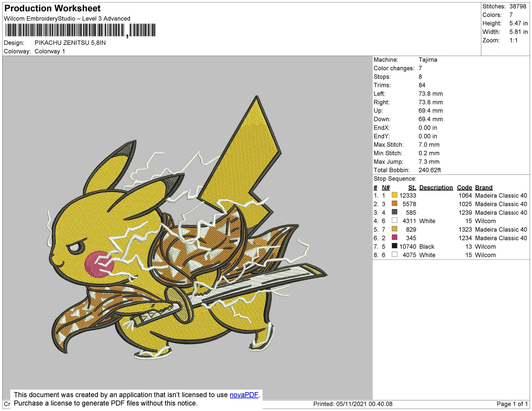This screenshot has width=532, height=411.
Task: Click the novaPDF hyperlink
Action: pyautogui.click(x=244, y=395)
